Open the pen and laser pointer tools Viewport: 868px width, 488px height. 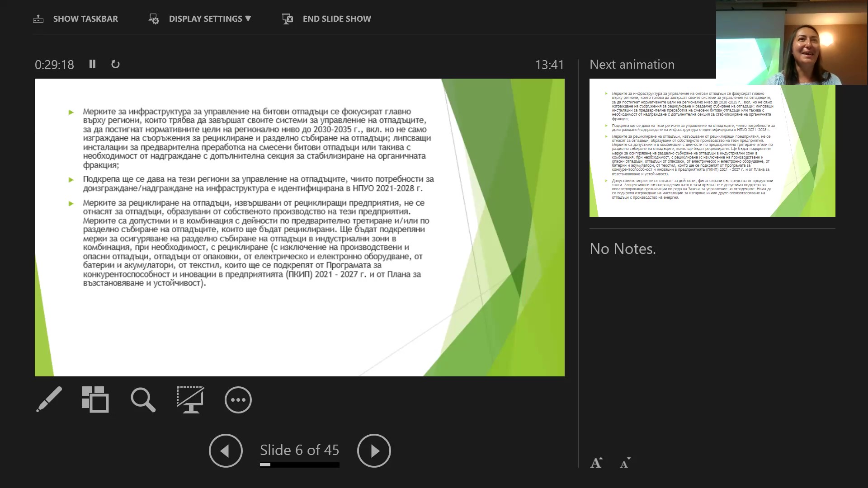[x=49, y=399]
